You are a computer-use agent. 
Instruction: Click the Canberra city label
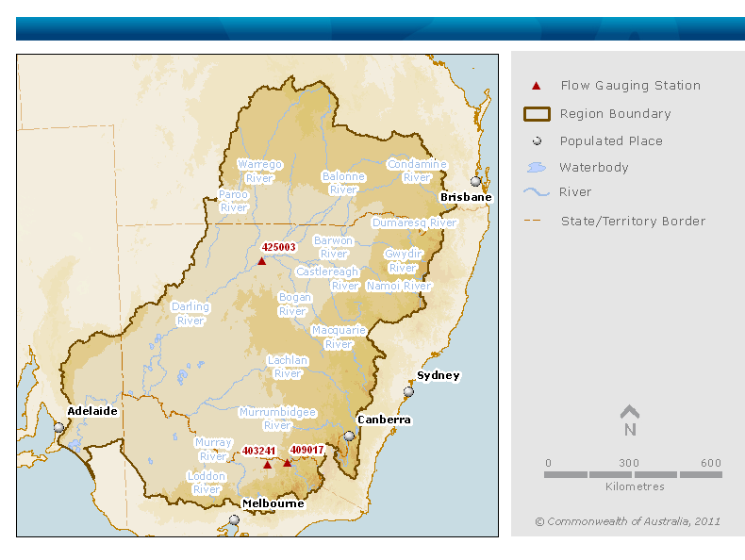[x=384, y=420]
